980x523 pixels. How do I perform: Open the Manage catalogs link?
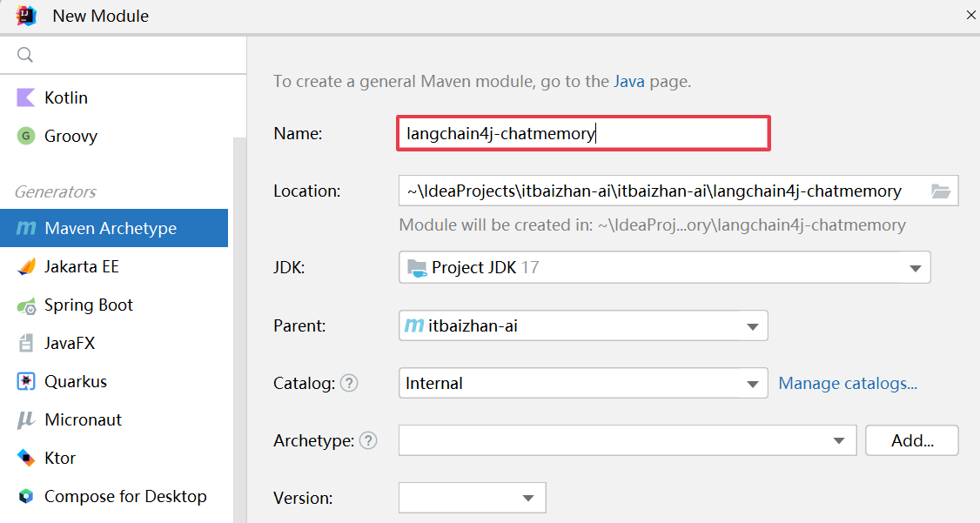(x=848, y=383)
